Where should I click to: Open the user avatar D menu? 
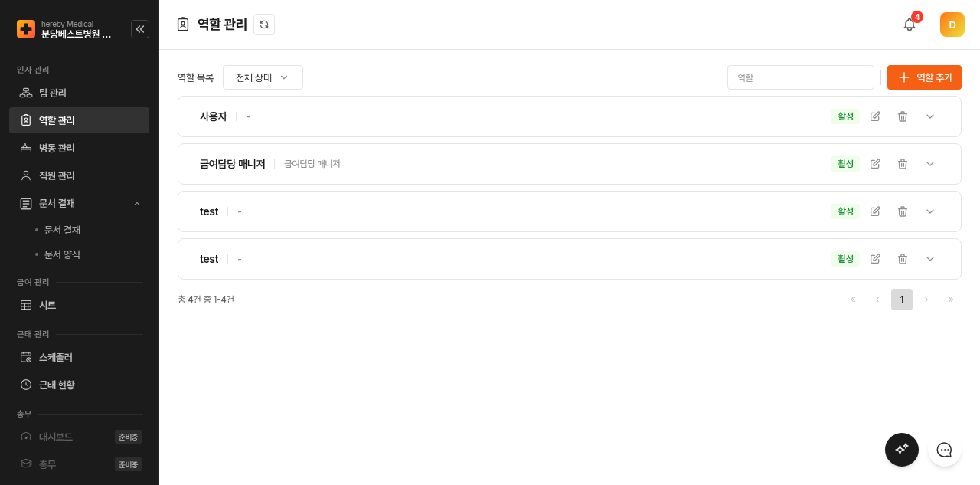click(x=952, y=25)
